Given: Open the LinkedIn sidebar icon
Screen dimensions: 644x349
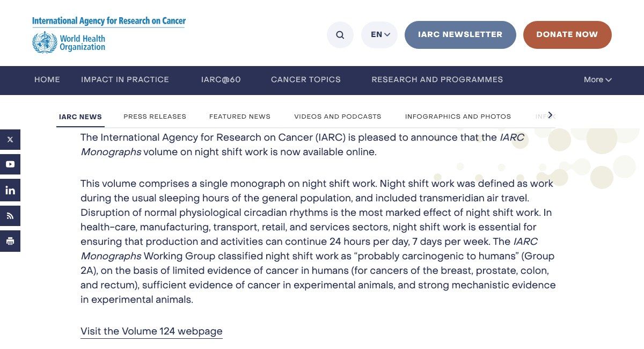Looking at the screenshot, I should pyautogui.click(x=10, y=190).
